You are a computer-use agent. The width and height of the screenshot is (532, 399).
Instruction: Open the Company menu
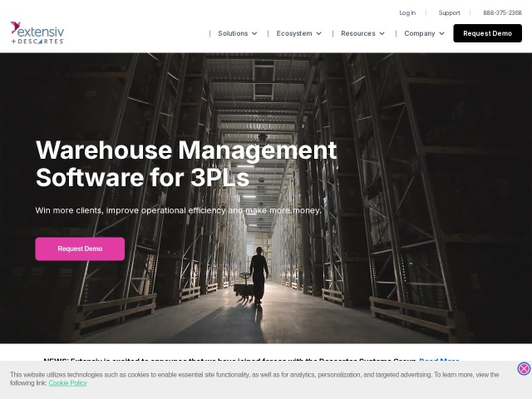click(419, 33)
